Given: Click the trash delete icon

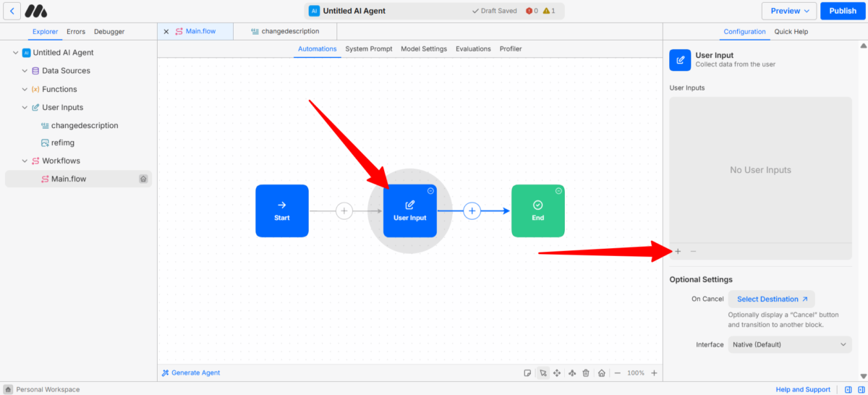Looking at the screenshot, I should pyautogui.click(x=586, y=373).
